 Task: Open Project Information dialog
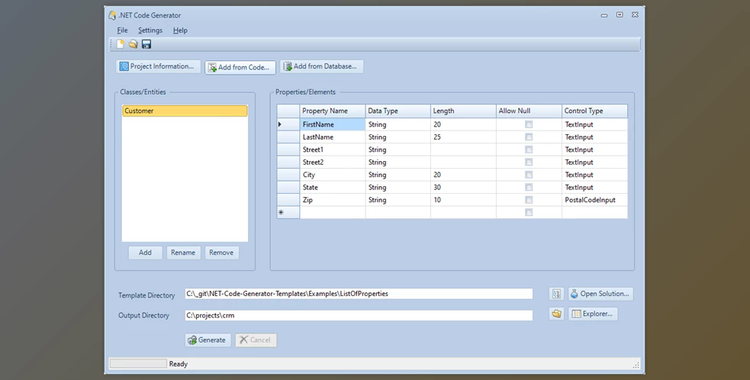point(158,67)
